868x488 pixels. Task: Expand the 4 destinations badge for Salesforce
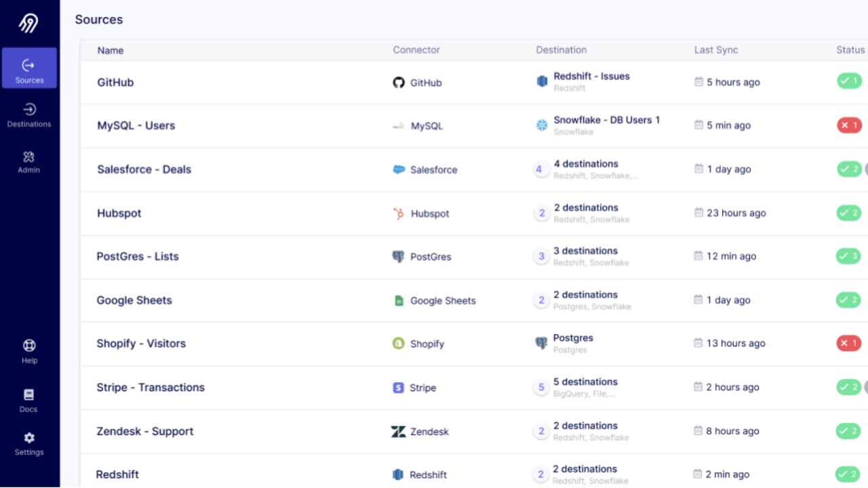(540, 169)
